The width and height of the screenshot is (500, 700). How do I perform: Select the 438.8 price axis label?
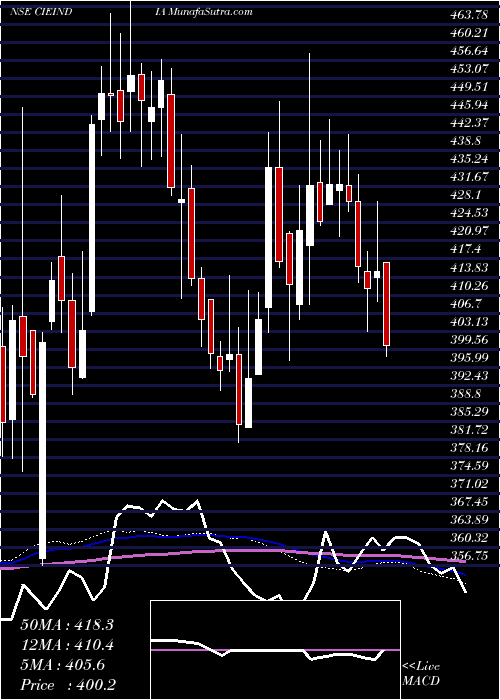[x=465, y=141]
